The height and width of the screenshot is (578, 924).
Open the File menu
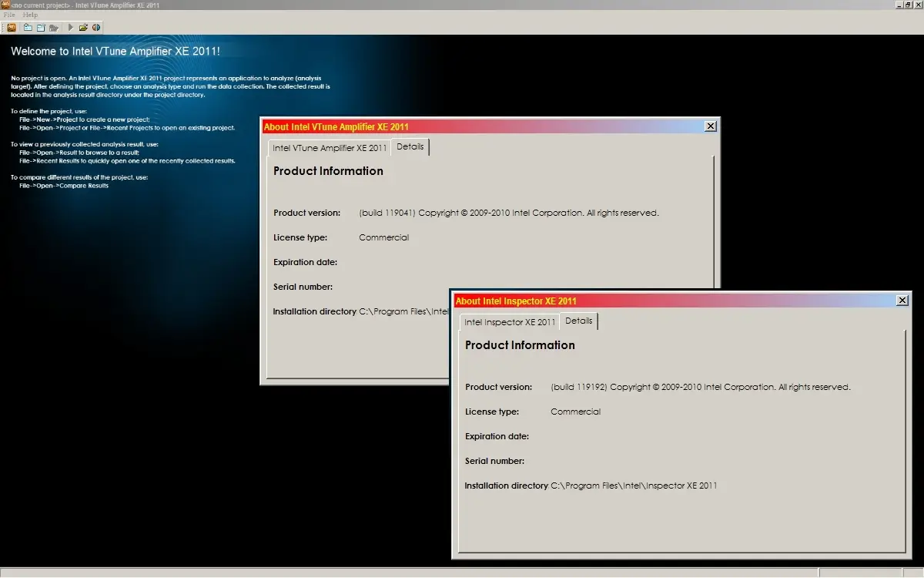[9, 15]
